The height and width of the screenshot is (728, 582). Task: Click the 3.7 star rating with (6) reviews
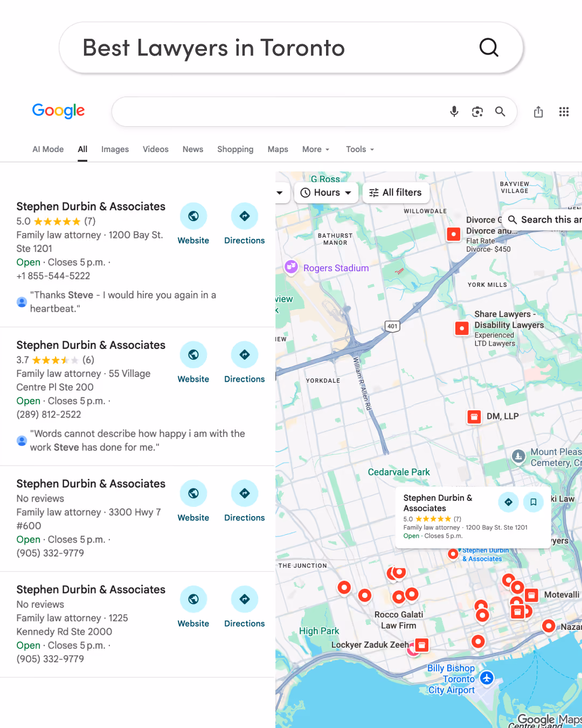55,360
